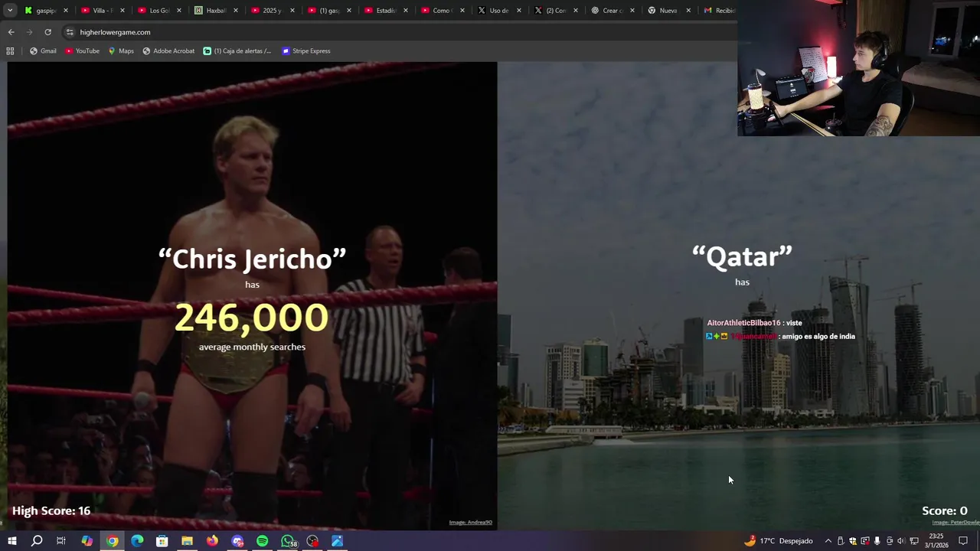Click the Chrome taskbar icon

coord(112,541)
